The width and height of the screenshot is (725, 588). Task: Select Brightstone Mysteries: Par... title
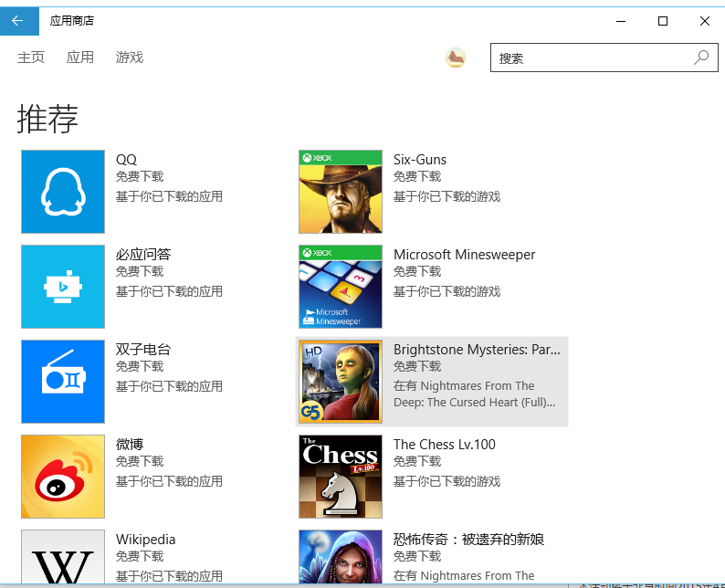[477, 350]
